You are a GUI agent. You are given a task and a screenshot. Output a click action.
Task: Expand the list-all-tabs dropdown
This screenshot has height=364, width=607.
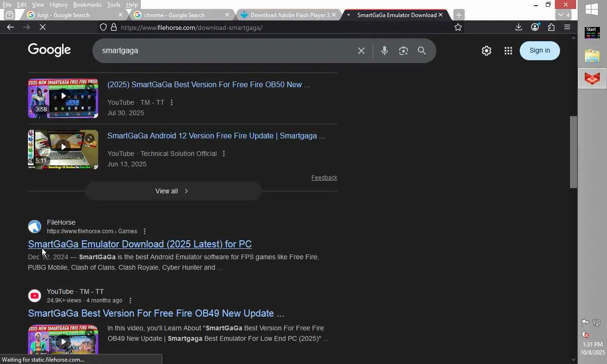(564, 15)
